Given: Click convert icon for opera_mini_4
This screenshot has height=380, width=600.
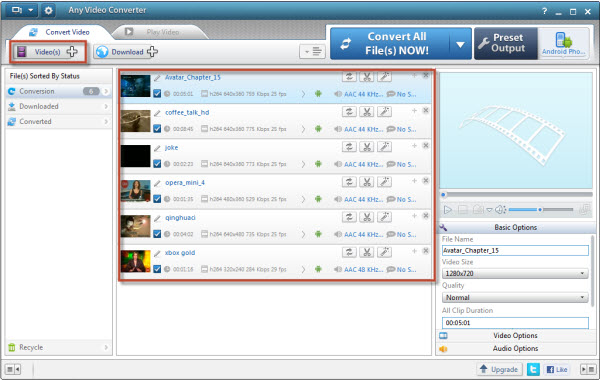Looking at the screenshot, I should pos(349,182).
